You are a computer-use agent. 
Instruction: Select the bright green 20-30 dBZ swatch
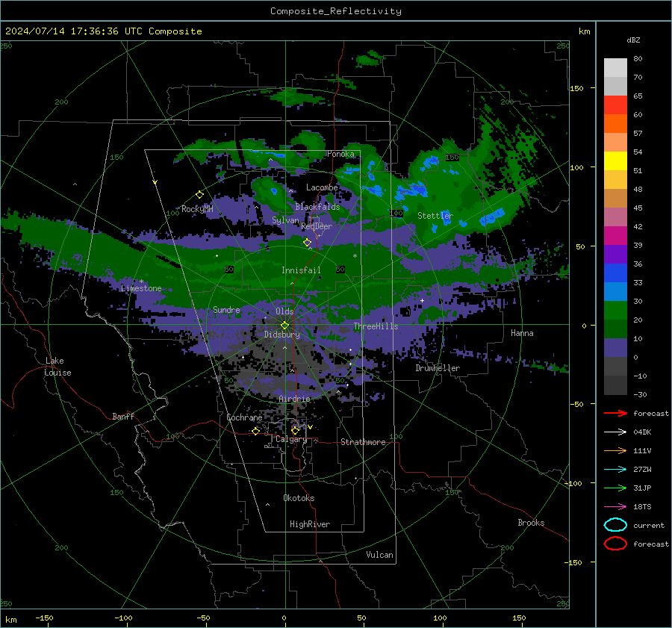pyautogui.click(x=615, y=311)
